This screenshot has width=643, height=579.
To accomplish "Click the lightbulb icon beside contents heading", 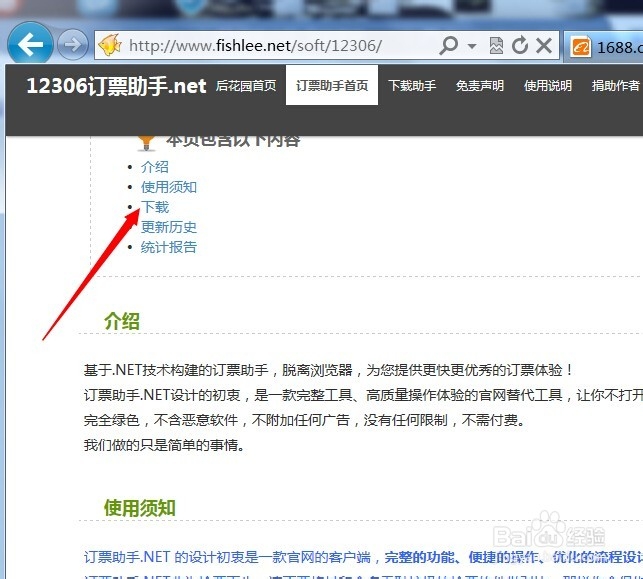I will click(146, 142).
